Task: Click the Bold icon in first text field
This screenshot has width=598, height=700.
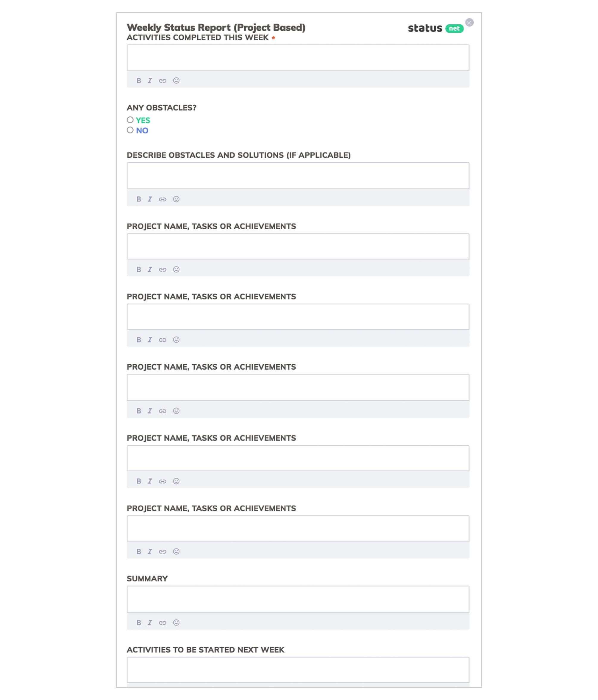Action: (138, 80)
